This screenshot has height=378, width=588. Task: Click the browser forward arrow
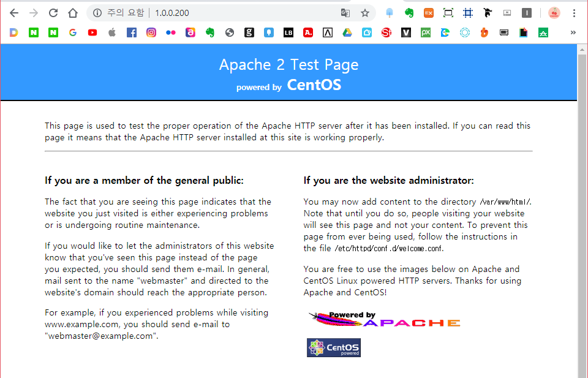pyautogui.click(x=34, y=13)
